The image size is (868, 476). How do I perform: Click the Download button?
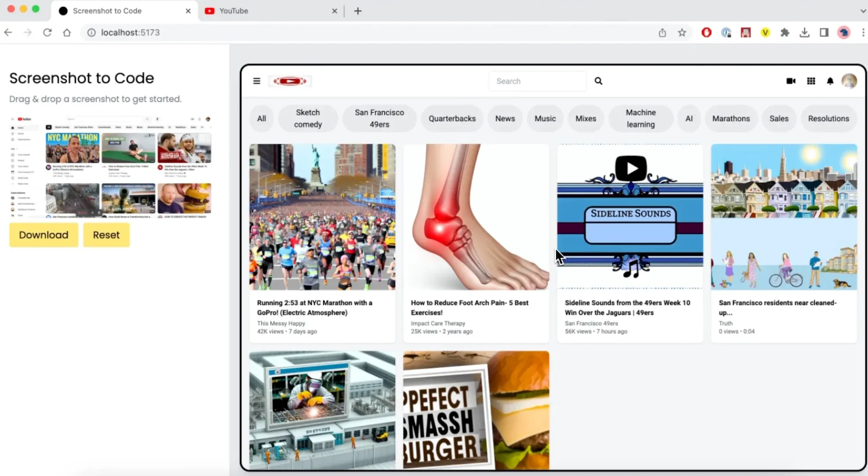pyautogui.click(x=44, y=235)
